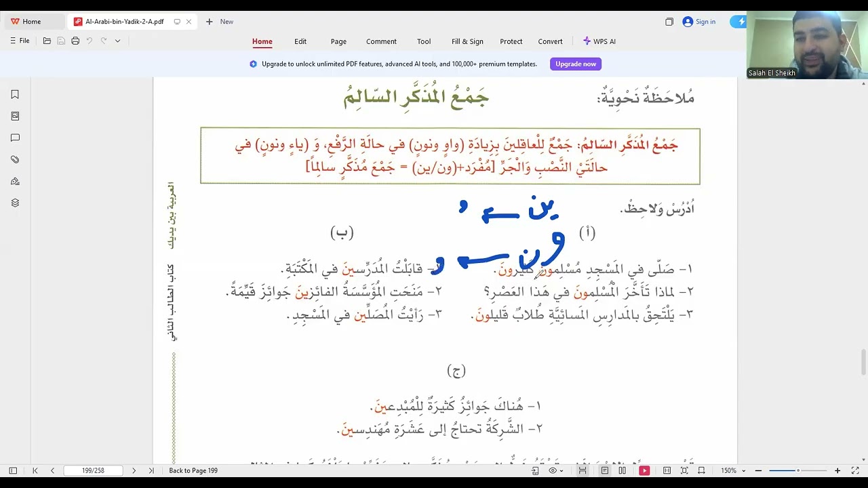Click the Sign in link
The image size is (868, 488).
click(x=699, y=22)
